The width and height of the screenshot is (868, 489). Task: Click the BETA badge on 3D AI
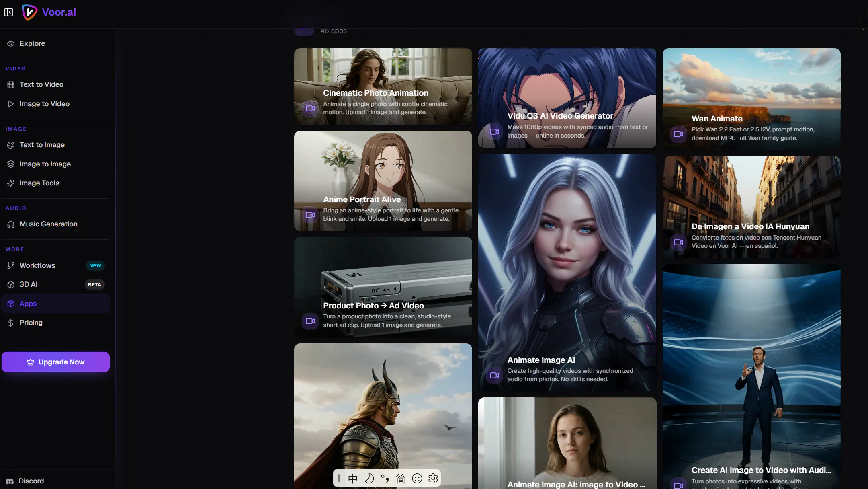[x=95, y=284]
